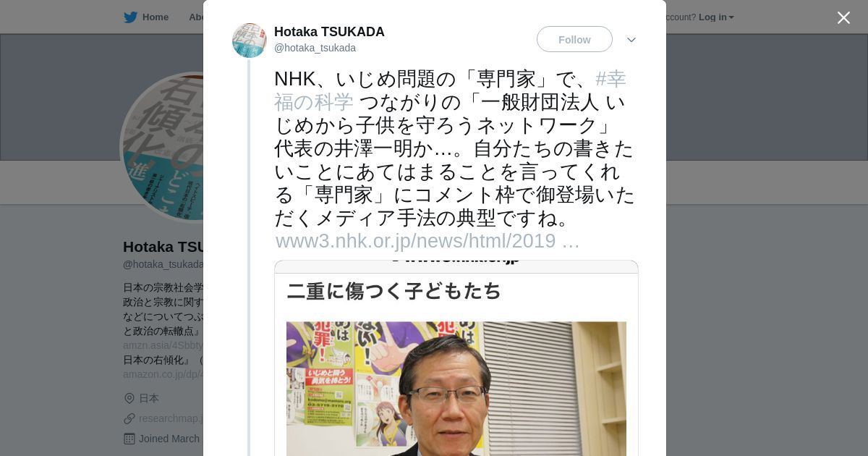This screenshot has height=456, width=868.
Task: Open the About menu item in top bar
Action: click(196, 17)
